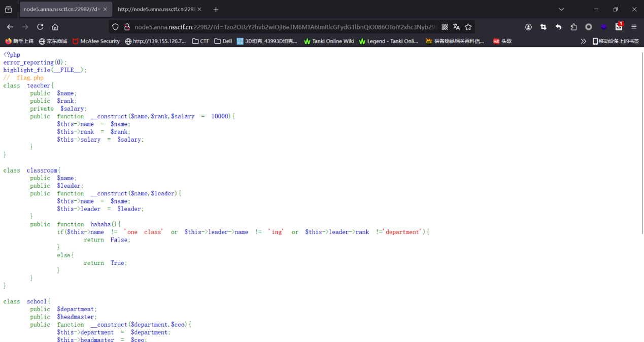The image size is (644, 342).
Task: Click the 'highlight_file(__FILE__);' code line
Action: point(45,70)
